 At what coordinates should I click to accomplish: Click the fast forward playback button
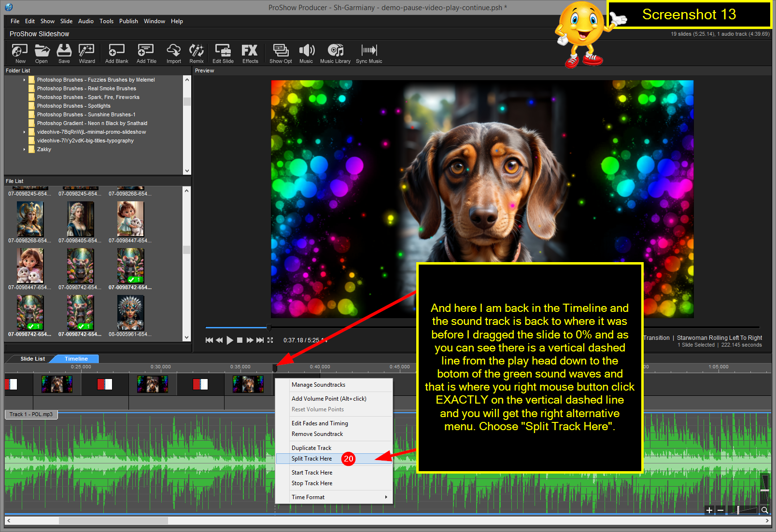pyautogui.click(x=250, y=340)
